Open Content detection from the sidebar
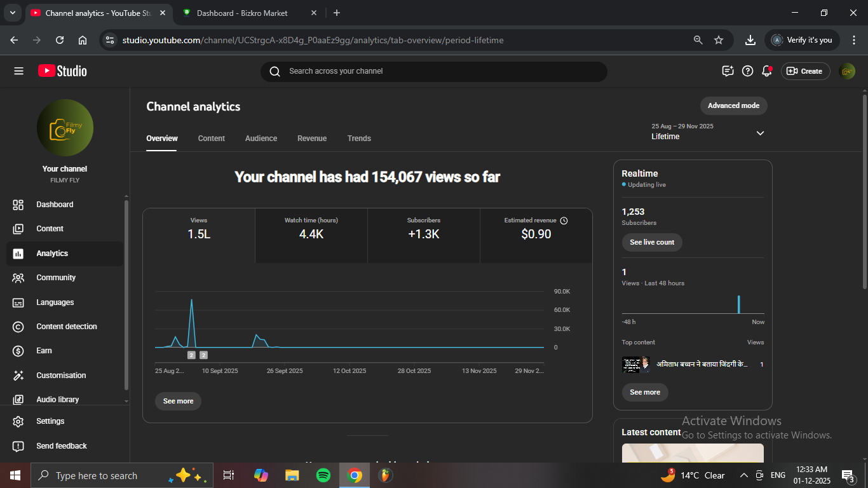Image resolution: width=868 pixels, height=488 pixels. point(66,327)
